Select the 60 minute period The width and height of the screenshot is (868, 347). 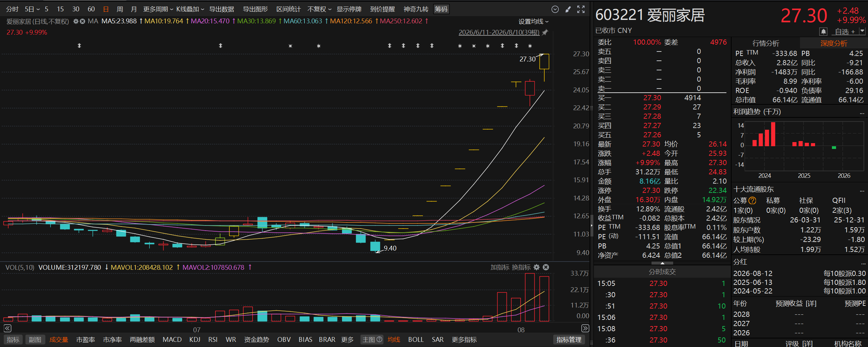[x=91, y=9]
